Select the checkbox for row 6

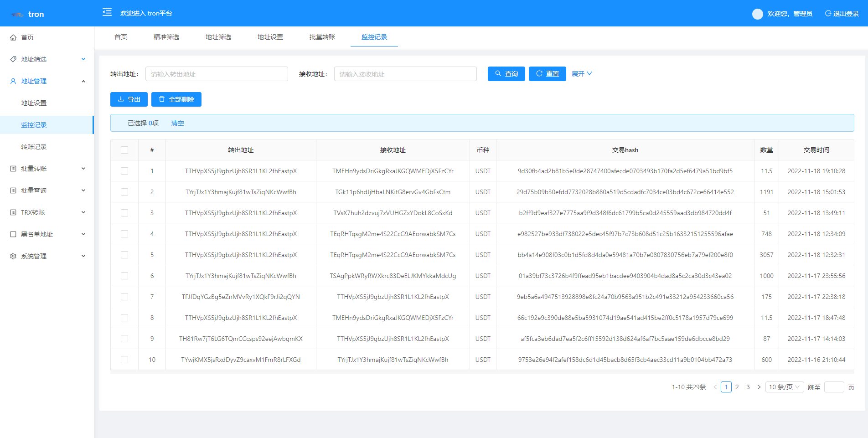[x=124, y=276]
